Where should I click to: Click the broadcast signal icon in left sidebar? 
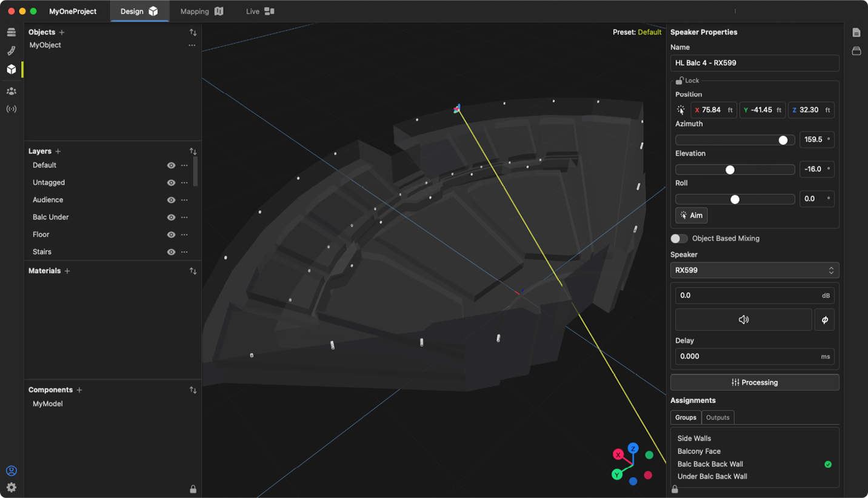(11, 109)
